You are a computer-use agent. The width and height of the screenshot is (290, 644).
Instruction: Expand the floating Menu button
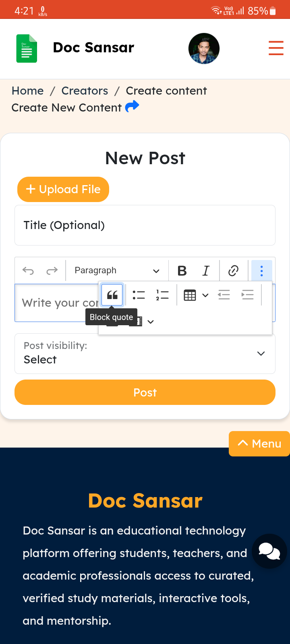(259, 444)
